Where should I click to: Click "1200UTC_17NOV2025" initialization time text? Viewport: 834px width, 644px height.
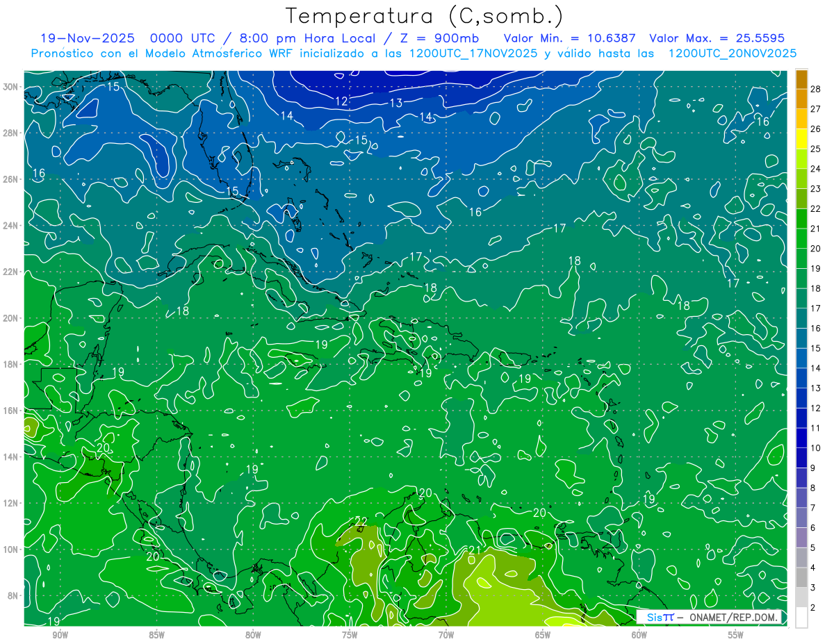tap(473, 53)
